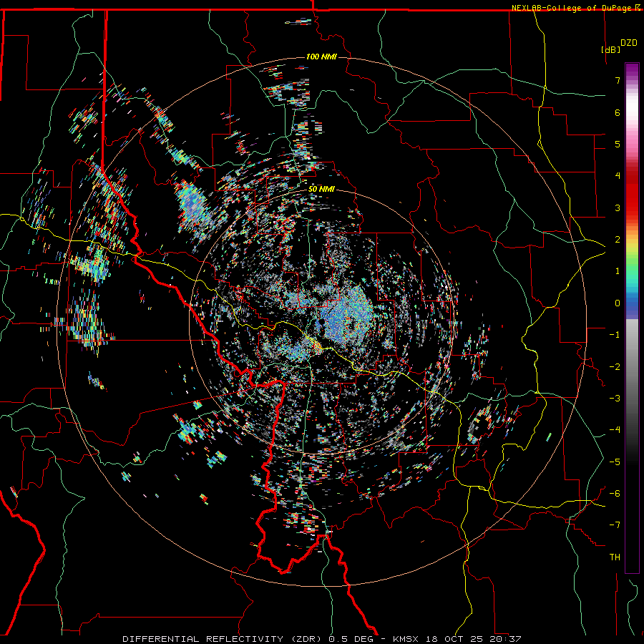Click the -4 value on the color scale

tap(615, 430)
